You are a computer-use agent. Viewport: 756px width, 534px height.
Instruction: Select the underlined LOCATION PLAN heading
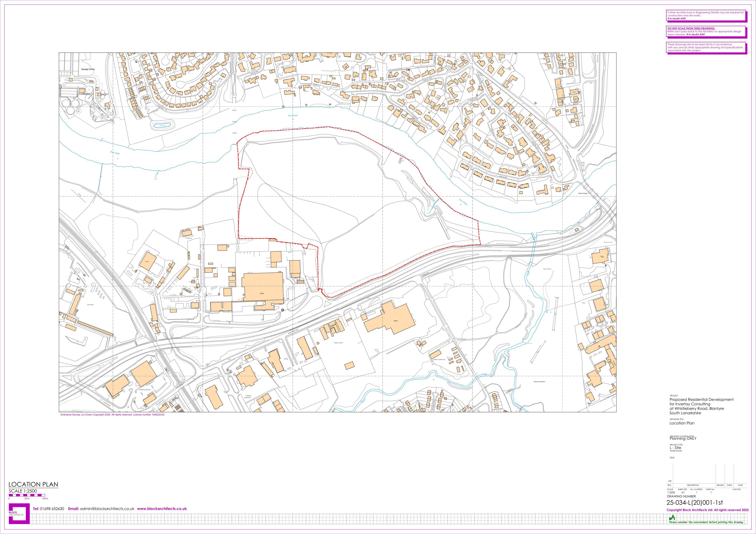pos(33,485)
